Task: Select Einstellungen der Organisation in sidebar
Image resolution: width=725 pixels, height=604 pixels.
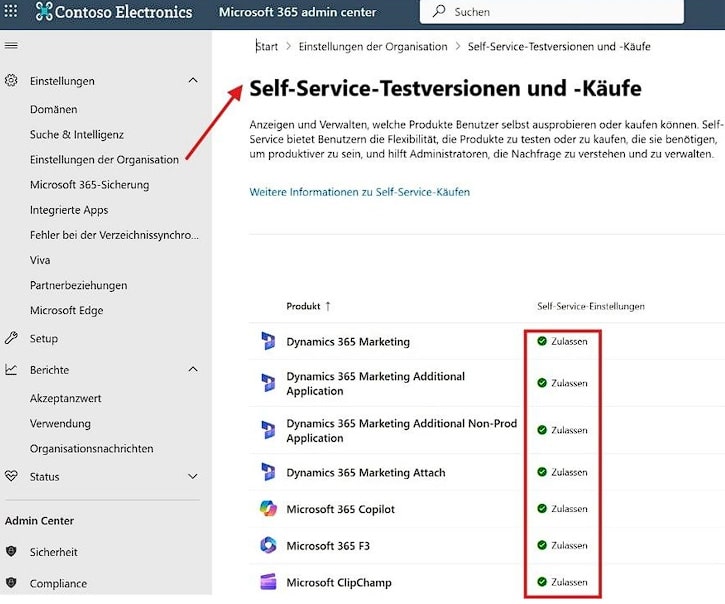Action: point(104,160)
